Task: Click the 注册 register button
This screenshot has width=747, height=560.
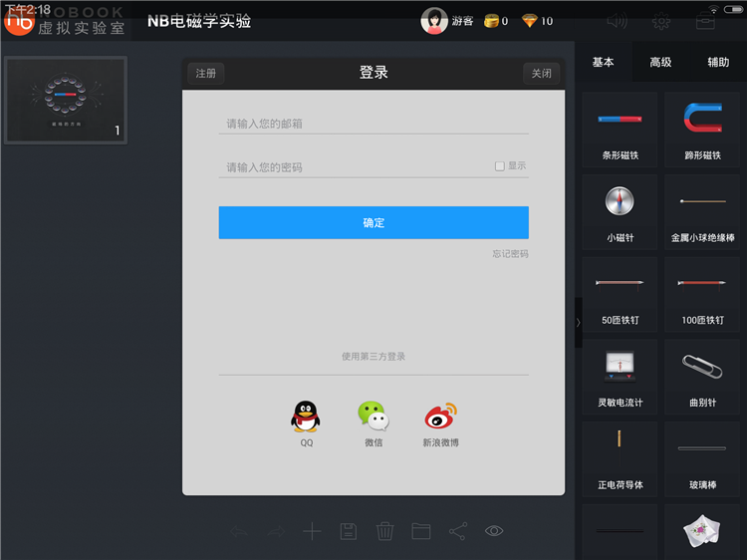Action: point(206,74)
